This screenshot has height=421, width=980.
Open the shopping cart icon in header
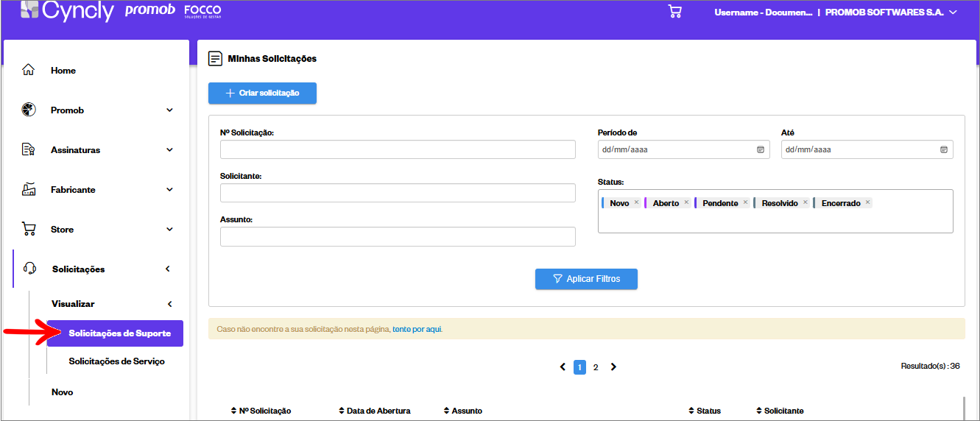[x=674, y=12]
